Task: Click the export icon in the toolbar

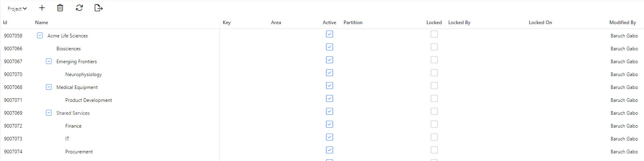Action: (x=99, y=8)
